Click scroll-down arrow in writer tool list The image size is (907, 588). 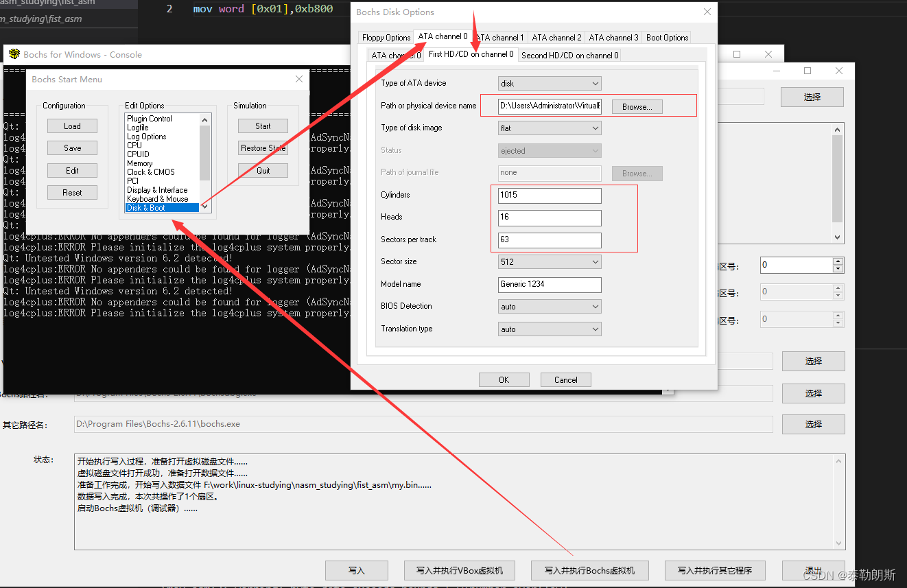point(837,237)
